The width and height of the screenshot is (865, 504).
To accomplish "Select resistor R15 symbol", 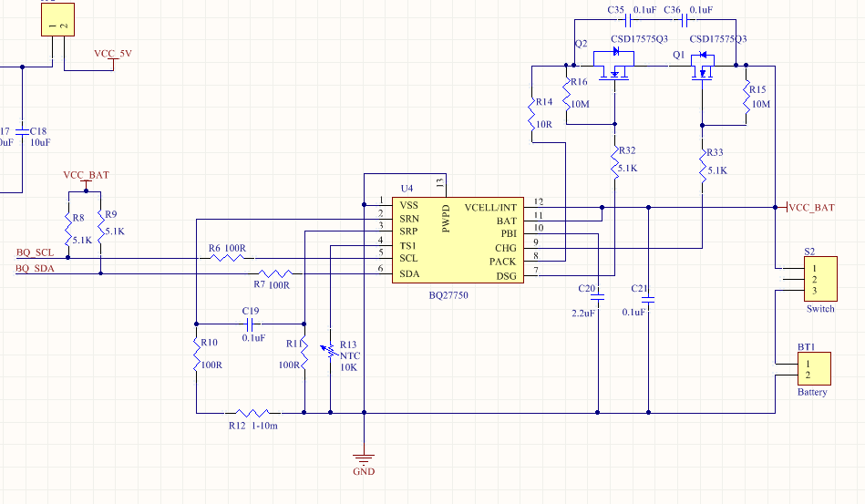I will (747, 97).
